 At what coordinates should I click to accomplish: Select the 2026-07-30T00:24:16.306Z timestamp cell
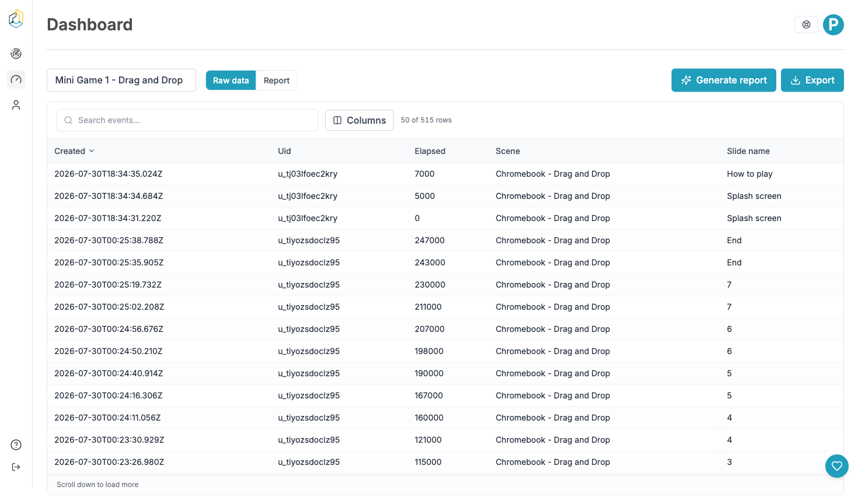(x=109, y=395)
